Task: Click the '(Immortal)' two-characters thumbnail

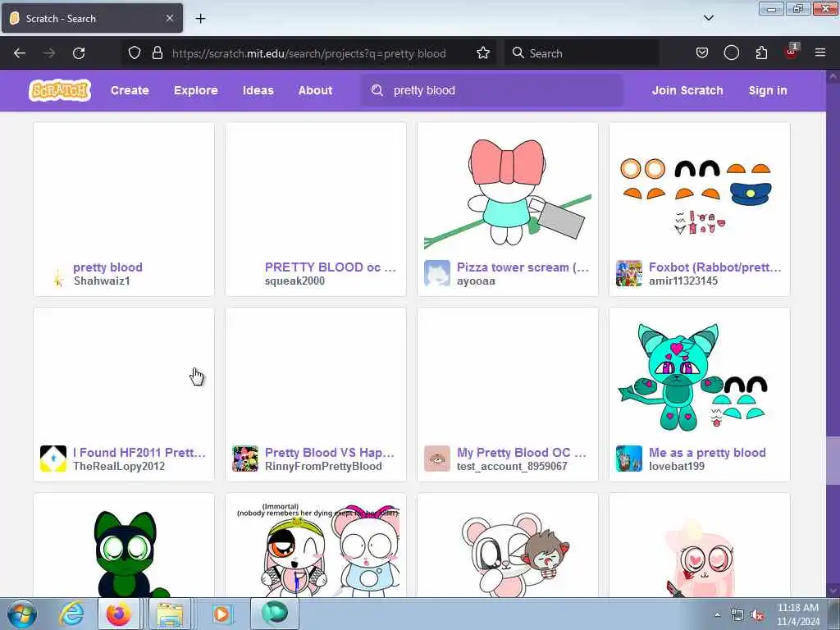Action: [x=316, y=548]
